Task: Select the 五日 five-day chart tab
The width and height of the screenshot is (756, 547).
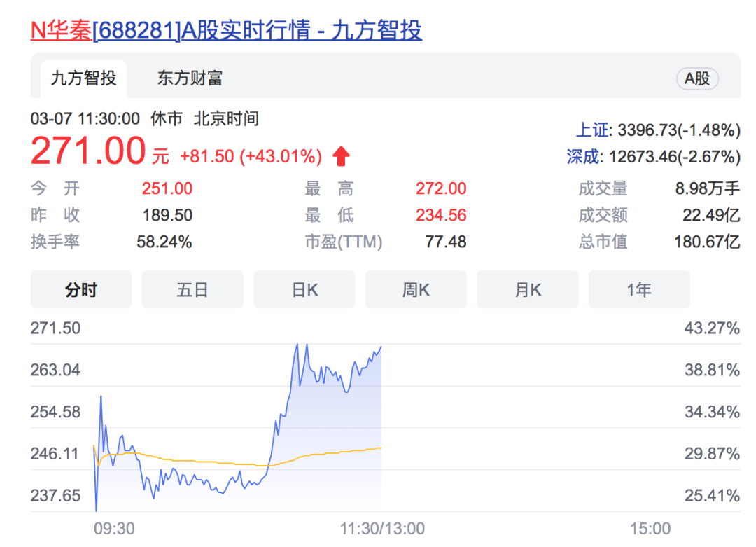Action: (x=192, y=289)
